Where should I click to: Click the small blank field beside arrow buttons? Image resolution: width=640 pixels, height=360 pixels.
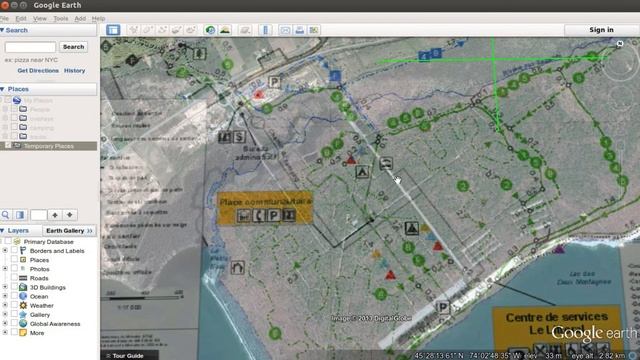(x=39, y=215)
